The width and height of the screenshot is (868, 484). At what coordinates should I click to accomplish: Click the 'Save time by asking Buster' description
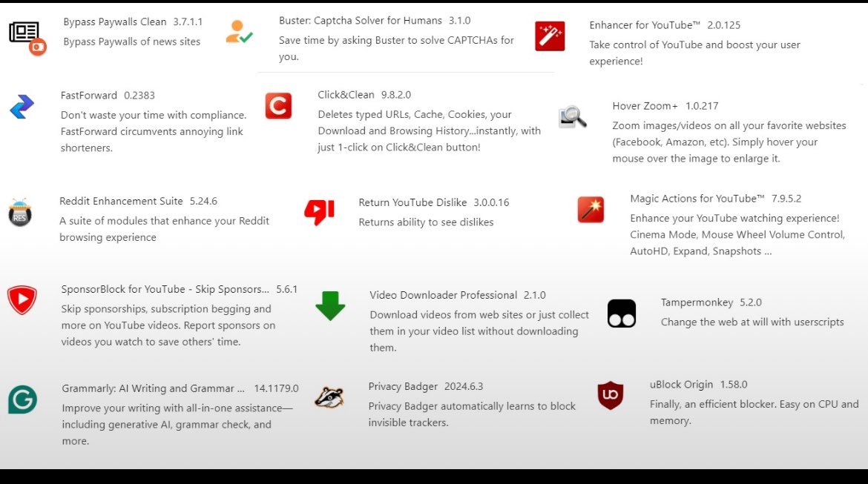pos(396,48)
